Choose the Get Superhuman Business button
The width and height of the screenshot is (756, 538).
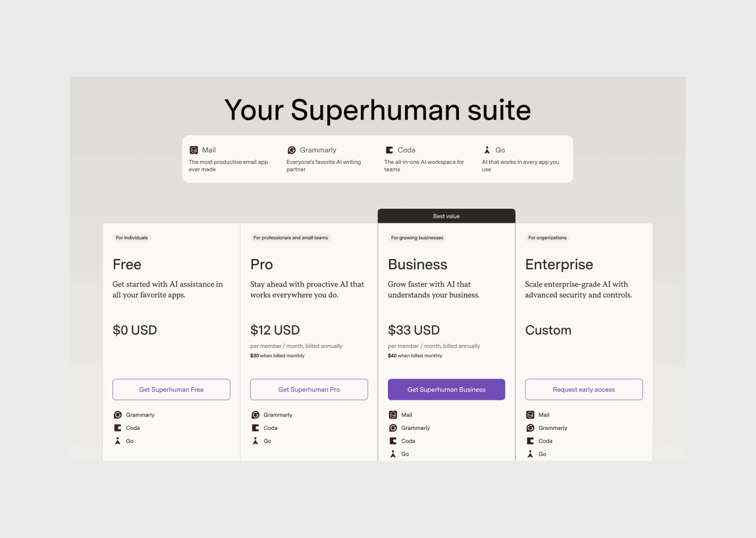446,390
